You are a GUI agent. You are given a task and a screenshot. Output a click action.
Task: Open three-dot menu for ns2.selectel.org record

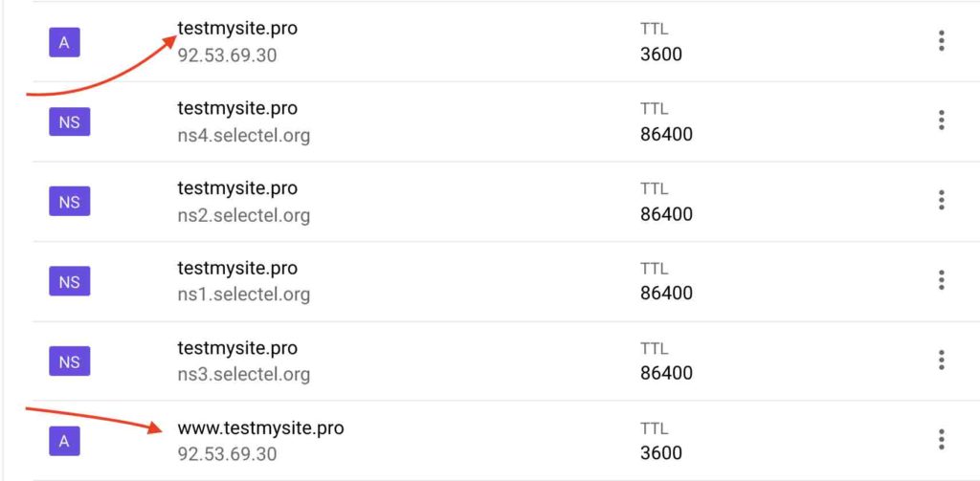[x=942, y=201]
